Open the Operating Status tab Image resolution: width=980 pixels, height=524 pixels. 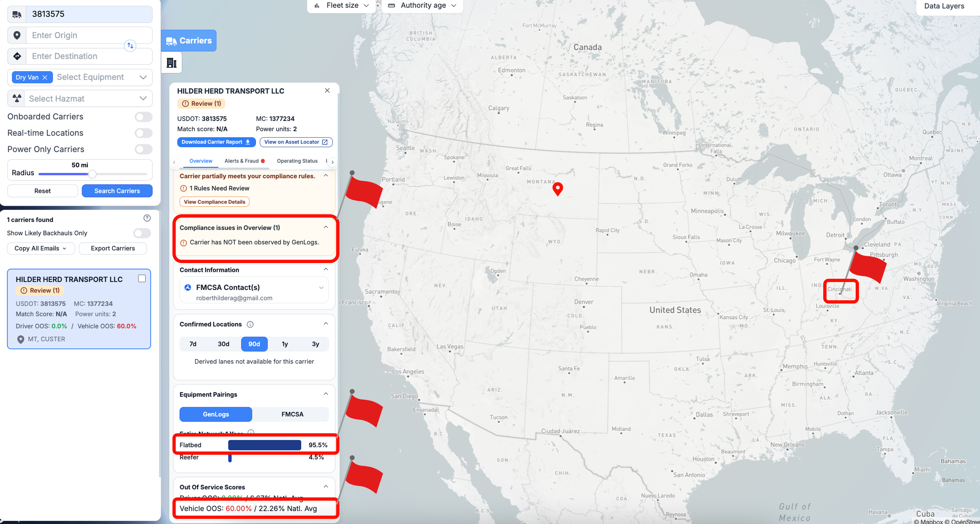(x=297, y=161)
